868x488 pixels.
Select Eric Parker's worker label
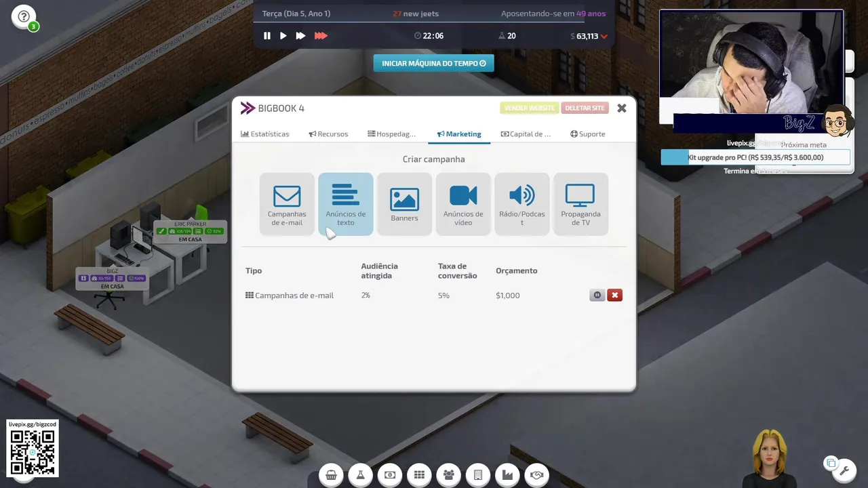190,232
